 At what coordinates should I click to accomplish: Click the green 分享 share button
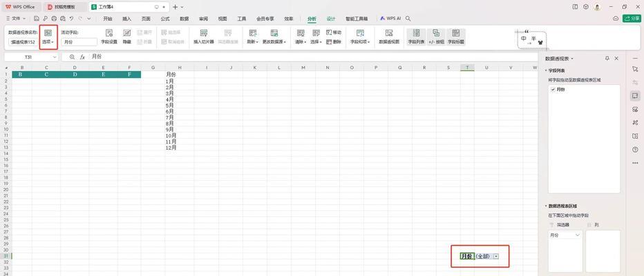click(632, 19)
